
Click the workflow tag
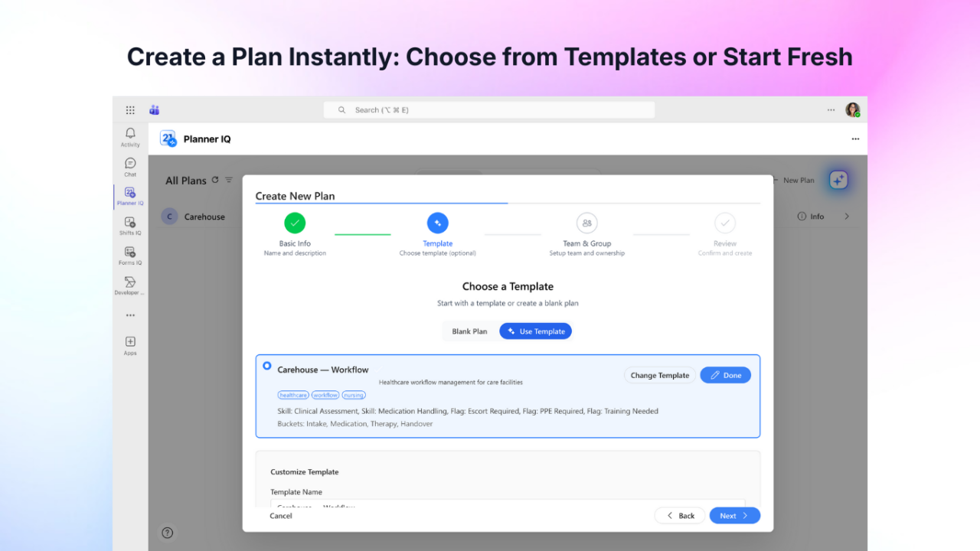pyautogui.click(x=325, y=395)
